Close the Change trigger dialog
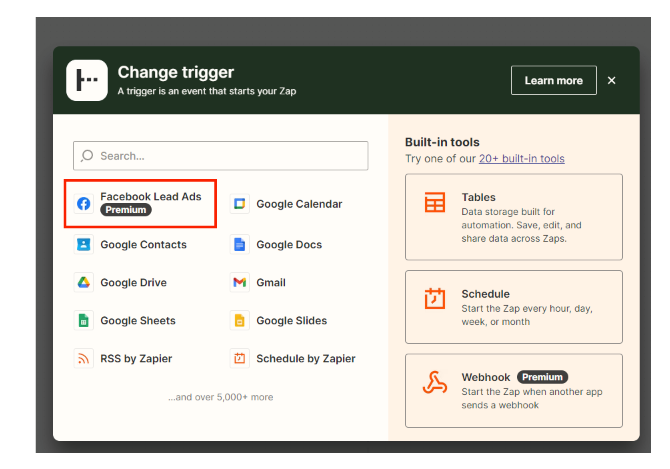The image size is (670, 469). [611, 80]
